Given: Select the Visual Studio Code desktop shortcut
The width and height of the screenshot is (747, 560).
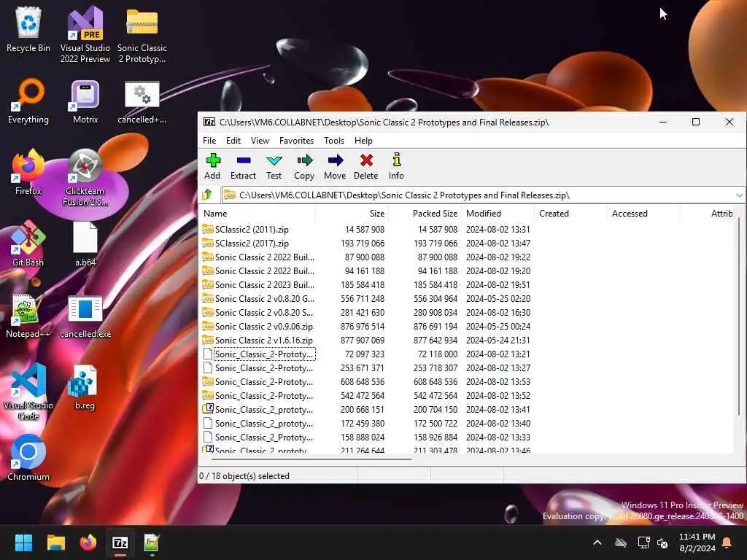Looking at the screenshot, I should (x=28, y=392).
